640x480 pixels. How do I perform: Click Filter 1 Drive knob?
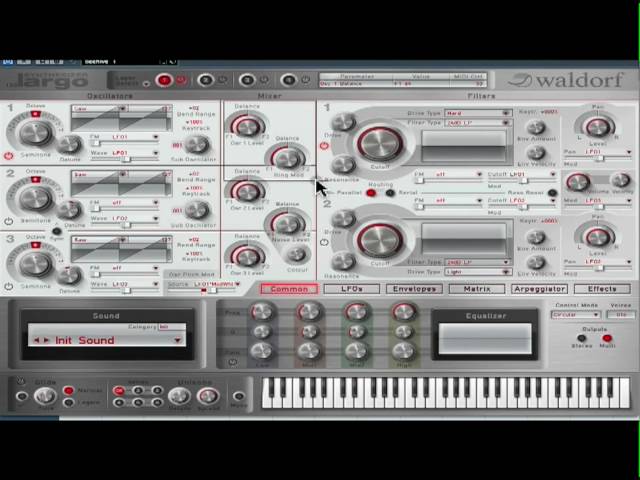point(344,122)
